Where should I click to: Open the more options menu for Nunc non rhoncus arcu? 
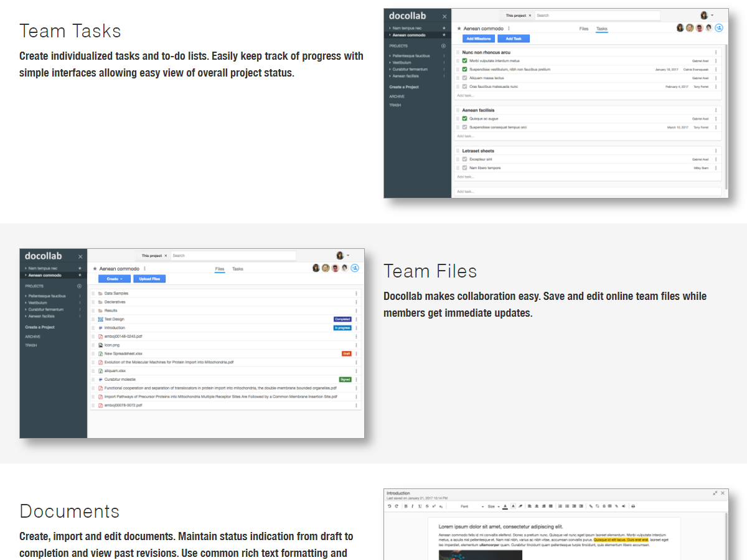click(x=716, y=52)
